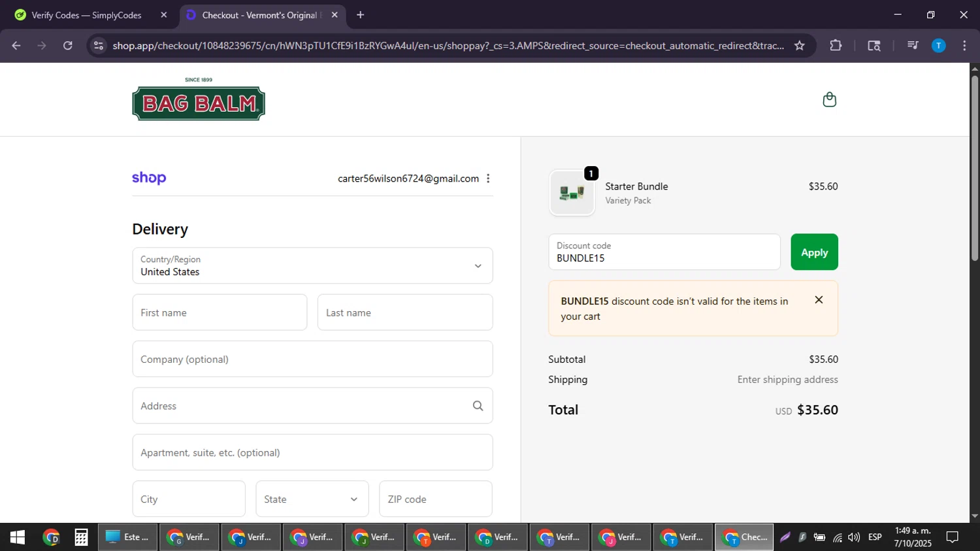This screenshot has height=551, width=980.
Task: Go forward in browser history
Action: 42,46
